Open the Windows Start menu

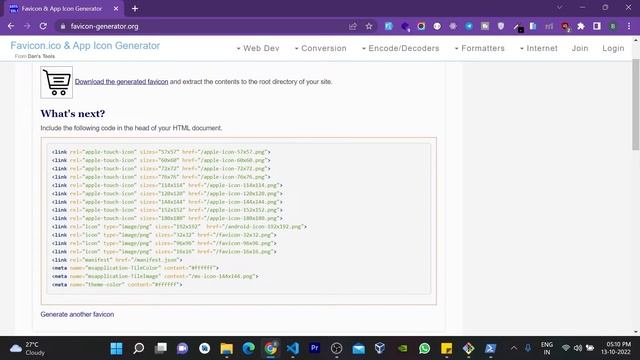pyautogui.click(x=116, y=348)
